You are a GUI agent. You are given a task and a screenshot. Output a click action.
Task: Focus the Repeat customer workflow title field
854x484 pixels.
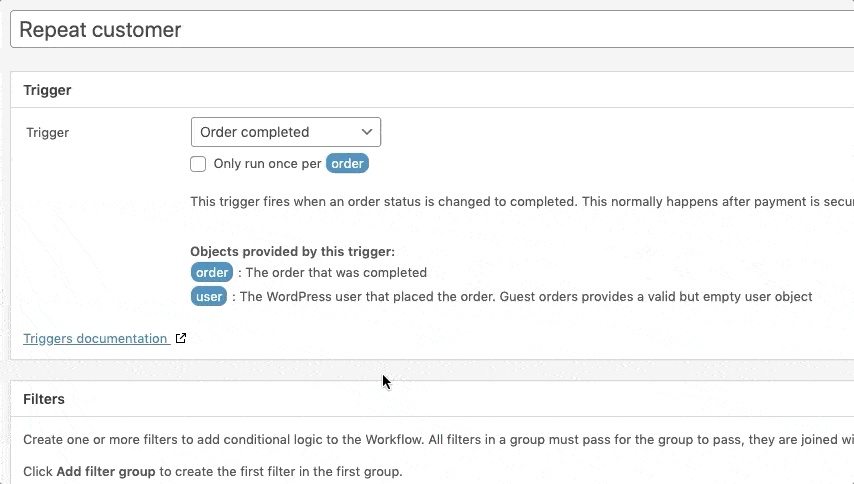point(430,30)
